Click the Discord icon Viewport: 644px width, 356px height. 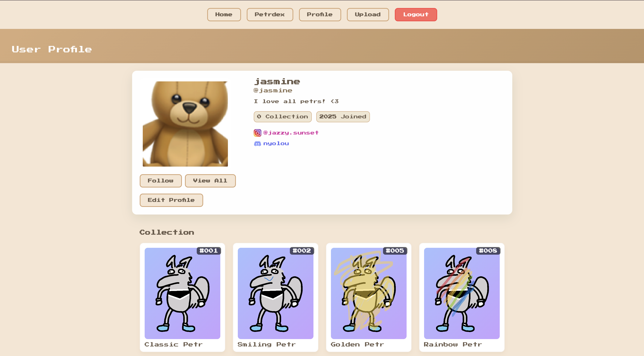[257, 144]
